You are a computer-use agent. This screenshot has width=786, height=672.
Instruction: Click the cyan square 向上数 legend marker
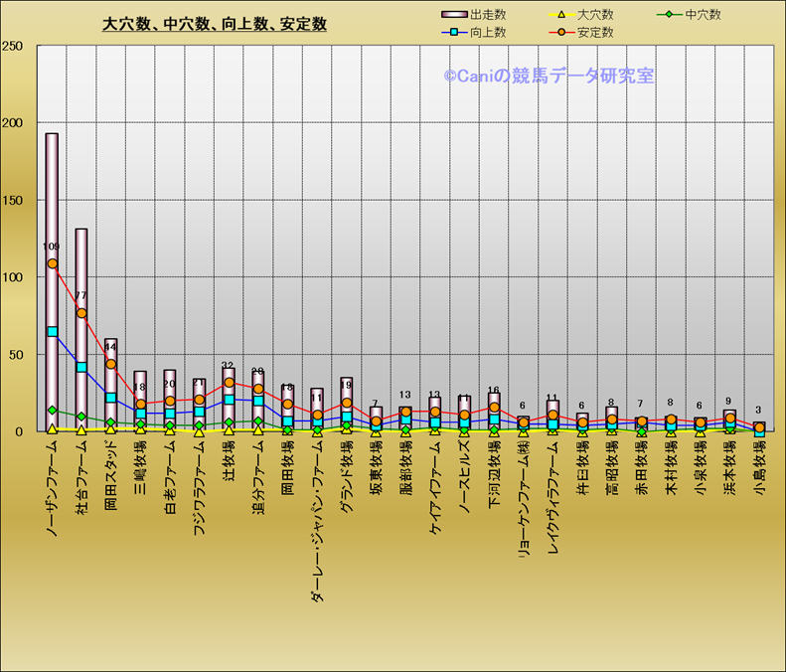click(x=453, y=33)
